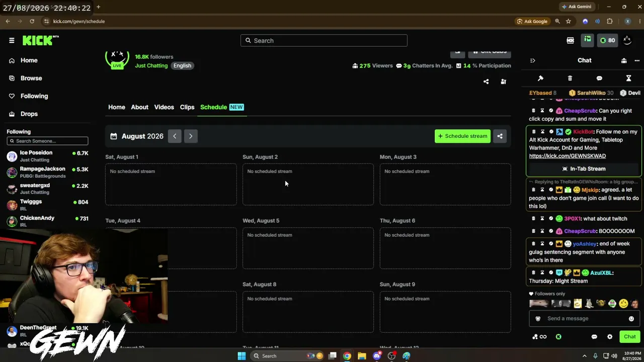Screen dimensions: 644x362
Task: Open Following in the left sidebar
Action: click(34, 96)
